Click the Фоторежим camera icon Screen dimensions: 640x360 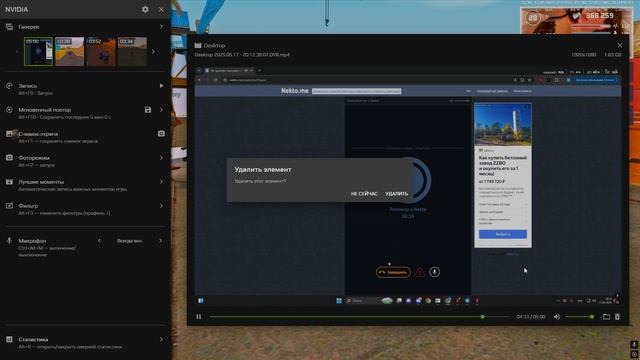[x=9, y=158]
